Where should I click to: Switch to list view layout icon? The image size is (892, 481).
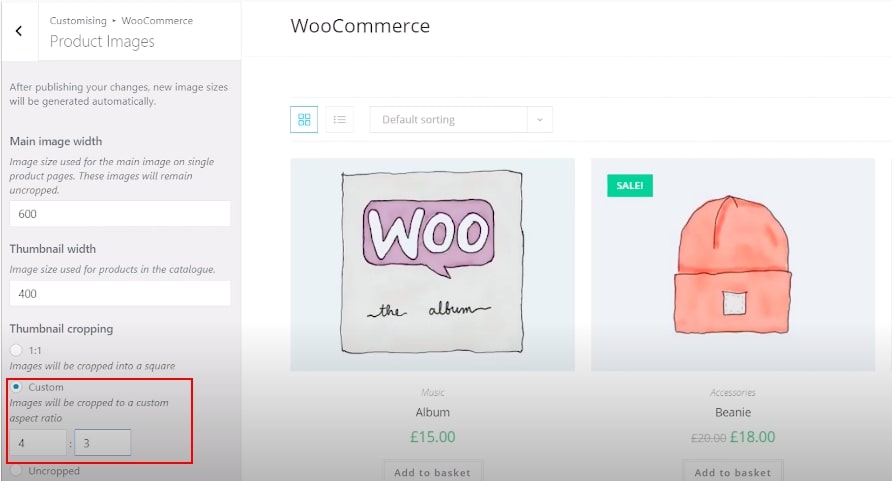pos(340,119)
